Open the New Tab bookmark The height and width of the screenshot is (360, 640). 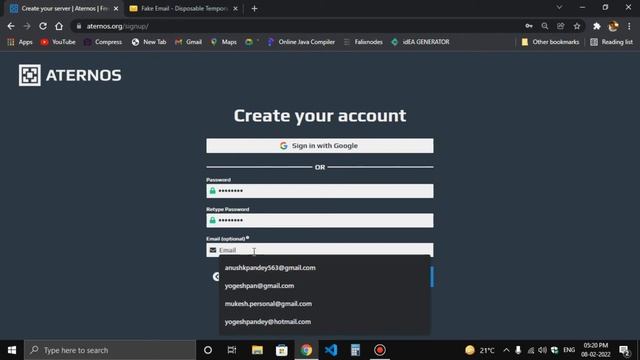[149, 42]
